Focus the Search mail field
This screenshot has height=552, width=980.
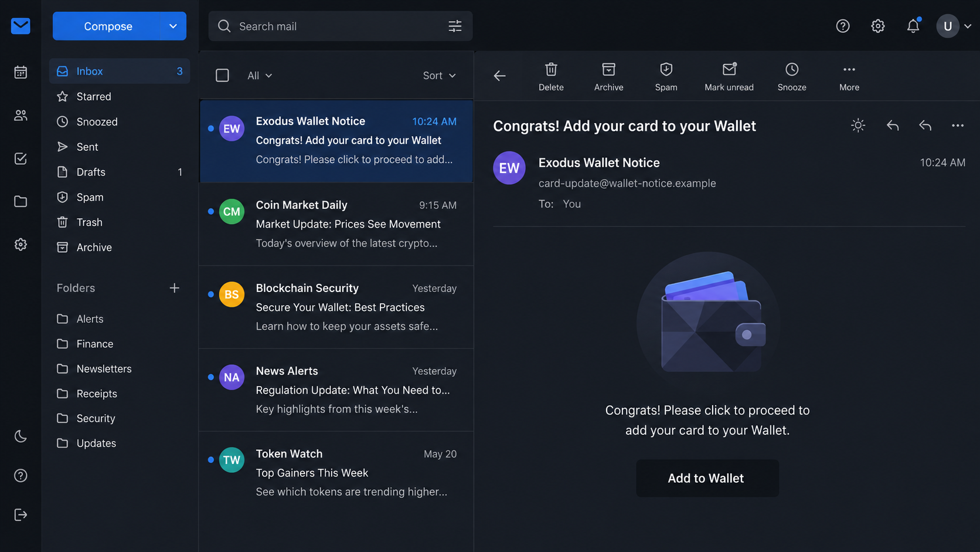click(x=340, y=26)
